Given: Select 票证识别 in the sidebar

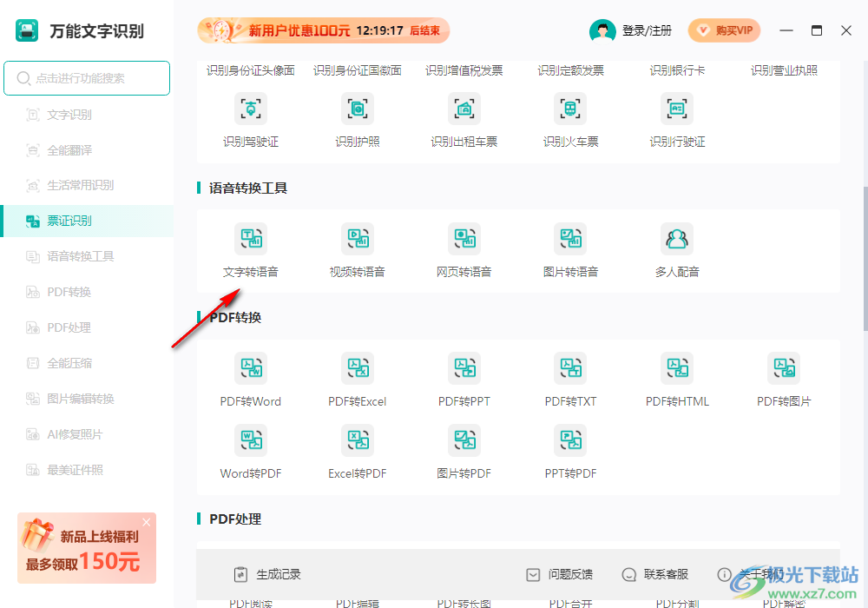Looking at the screenshot, I should pyautogui.click(x=87, y=221).
